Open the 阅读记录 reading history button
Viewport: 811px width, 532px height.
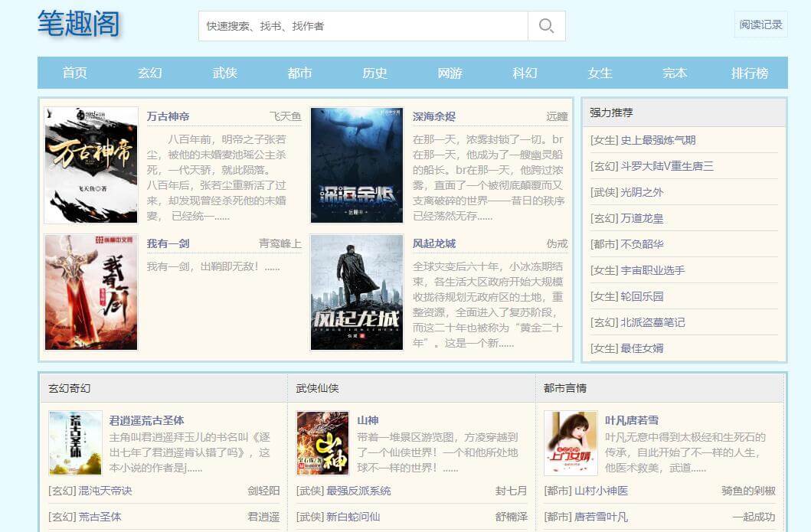[x=760, y=24]
